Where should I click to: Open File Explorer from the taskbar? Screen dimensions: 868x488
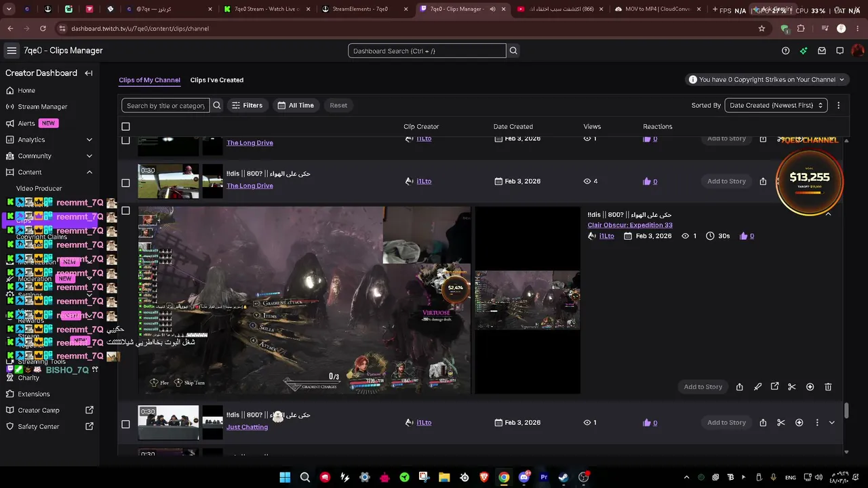[x=443, y=477]
